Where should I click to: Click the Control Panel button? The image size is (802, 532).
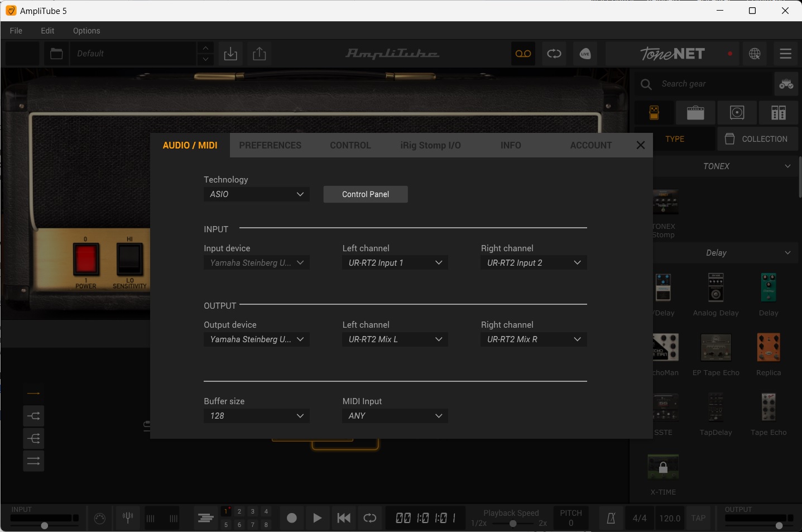click(x=365, y=194)
